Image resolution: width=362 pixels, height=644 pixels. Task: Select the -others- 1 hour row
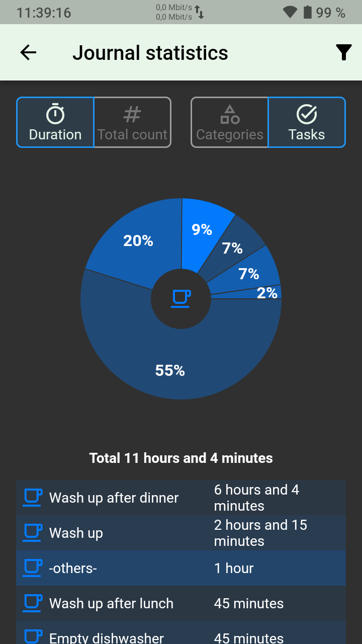[x=181, y=568]
